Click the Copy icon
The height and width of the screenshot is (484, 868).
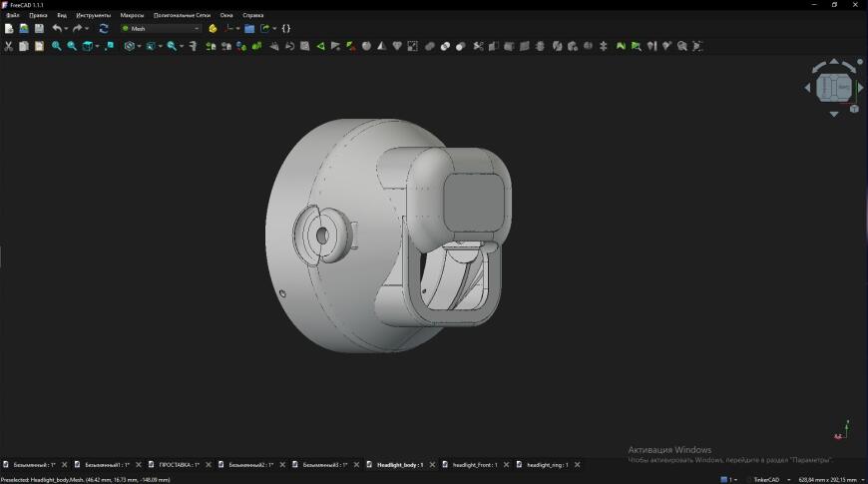coord(24,46)
